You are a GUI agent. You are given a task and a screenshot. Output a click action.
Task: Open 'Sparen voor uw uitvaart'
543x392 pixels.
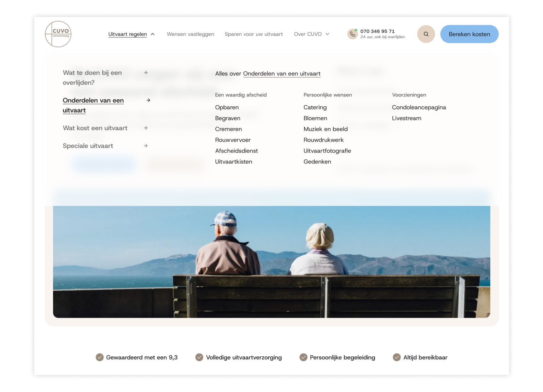253,34
